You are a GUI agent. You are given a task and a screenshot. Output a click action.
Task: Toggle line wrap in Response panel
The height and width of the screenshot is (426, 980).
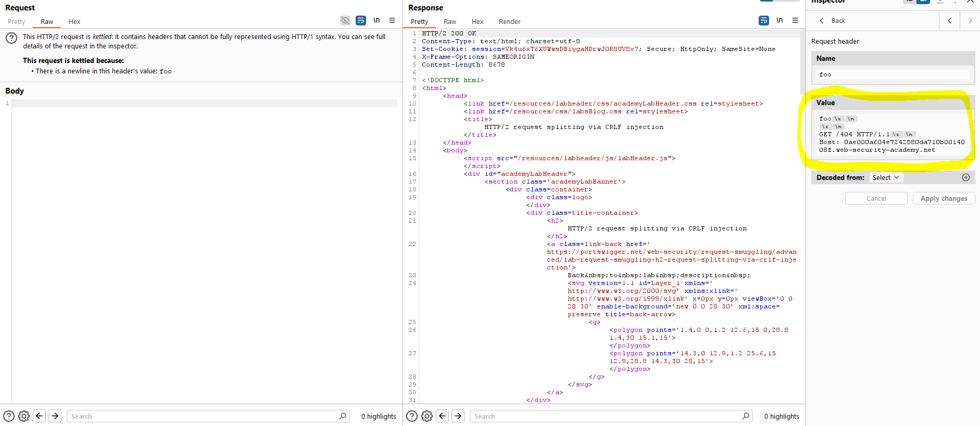[763, 21]
